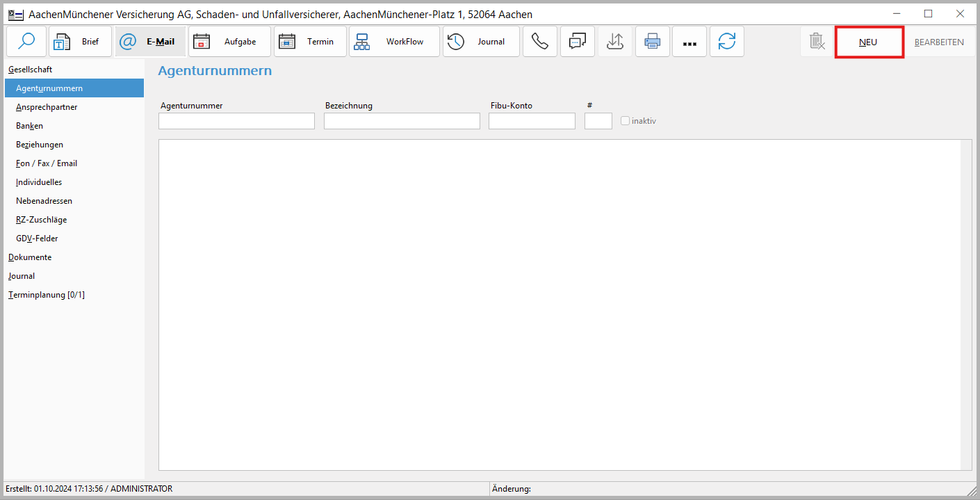Click the trash delete icon
980x500 pixels.
tap(817, 42)
